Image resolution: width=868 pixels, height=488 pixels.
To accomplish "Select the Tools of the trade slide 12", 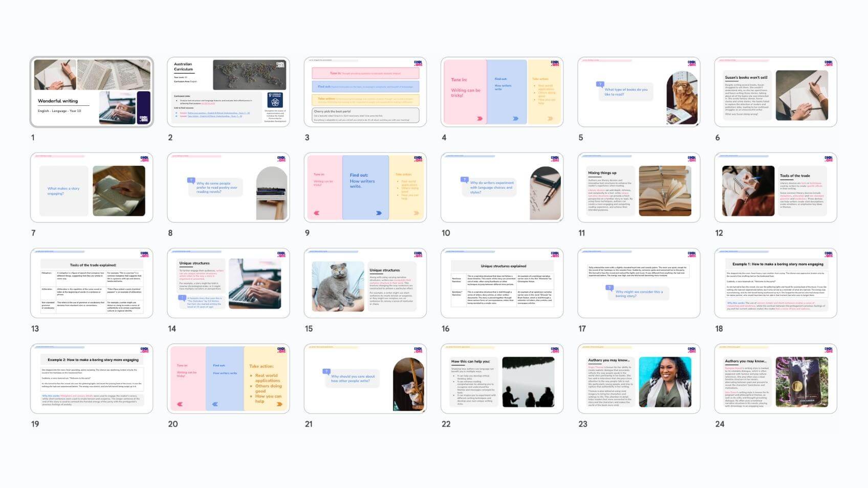I will click(x=775, y=188).
